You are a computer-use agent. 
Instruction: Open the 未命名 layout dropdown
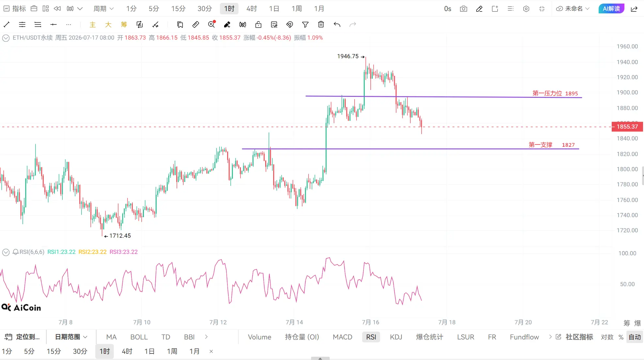(x=573, y=9)
